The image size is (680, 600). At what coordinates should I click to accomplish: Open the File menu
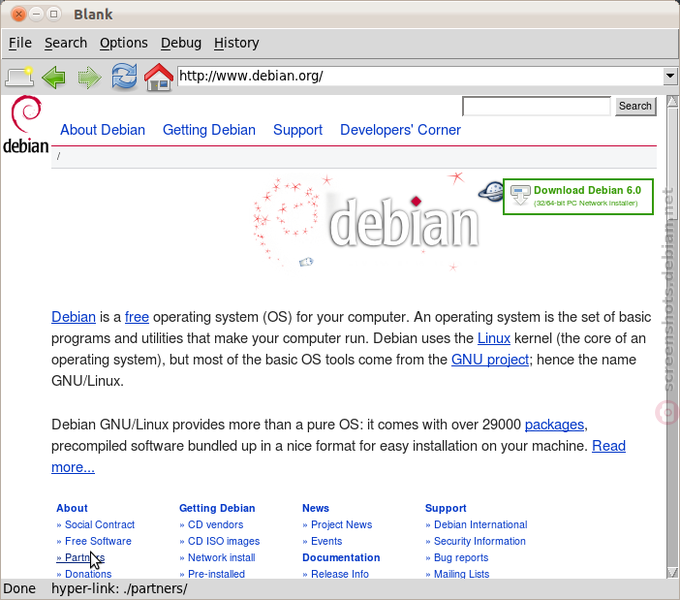[x=20, y=43]
